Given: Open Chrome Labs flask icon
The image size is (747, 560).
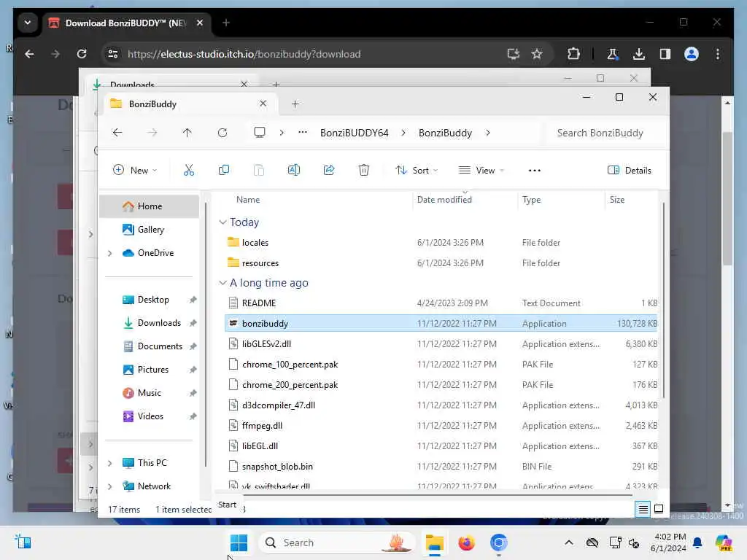Looking at the screenshot, I should point(612,54).
